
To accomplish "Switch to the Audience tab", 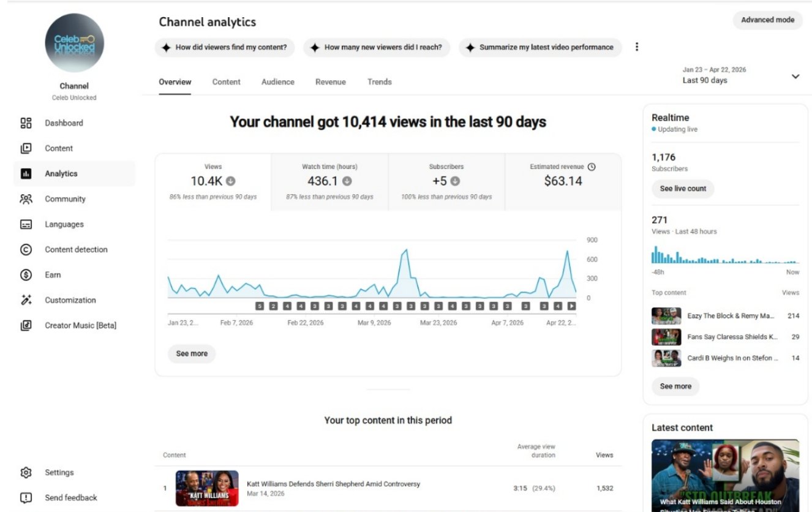I will [x=277, y=82].
